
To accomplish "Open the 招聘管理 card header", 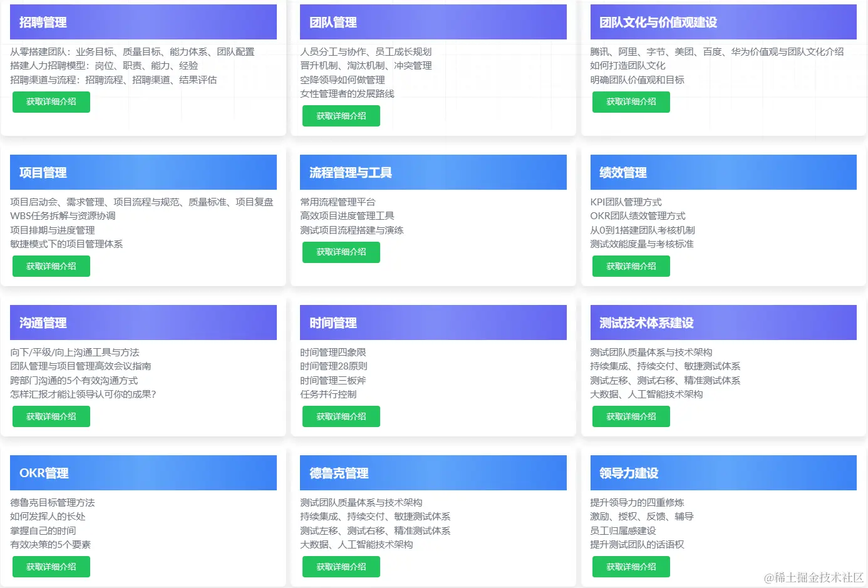I will [x=143, y=21].
